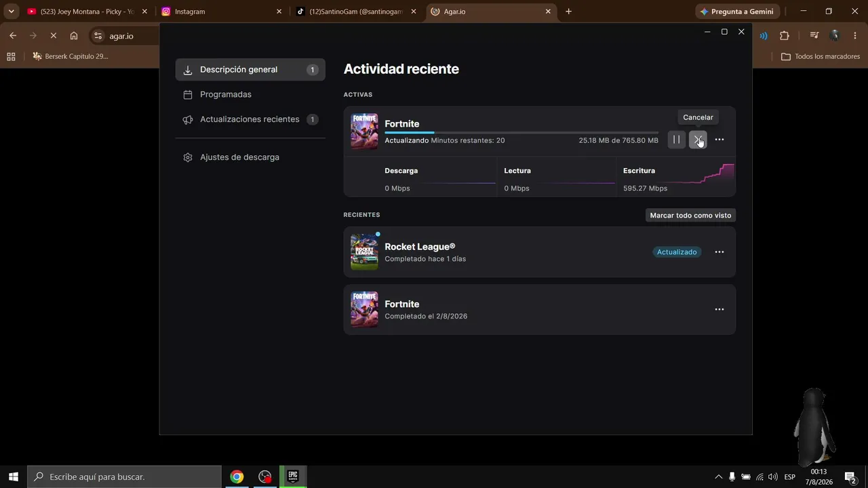Open Chrome's tab search dropdown
The height and width of the screenshot is (488, 868).
coord(11,12)
